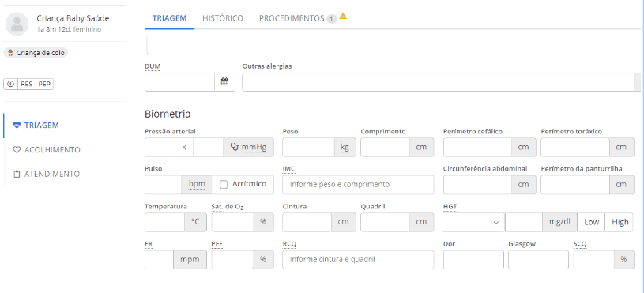Image resolution: width=644 pixels, height=293 pixels.
Task: Click the Peso weight input
Action: pos(308,148)
